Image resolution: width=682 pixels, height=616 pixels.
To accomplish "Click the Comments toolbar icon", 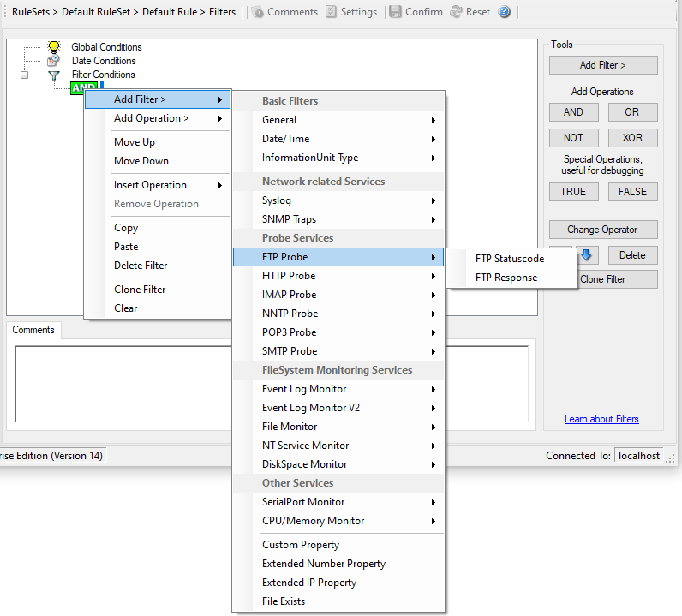I will coord(257,12).
